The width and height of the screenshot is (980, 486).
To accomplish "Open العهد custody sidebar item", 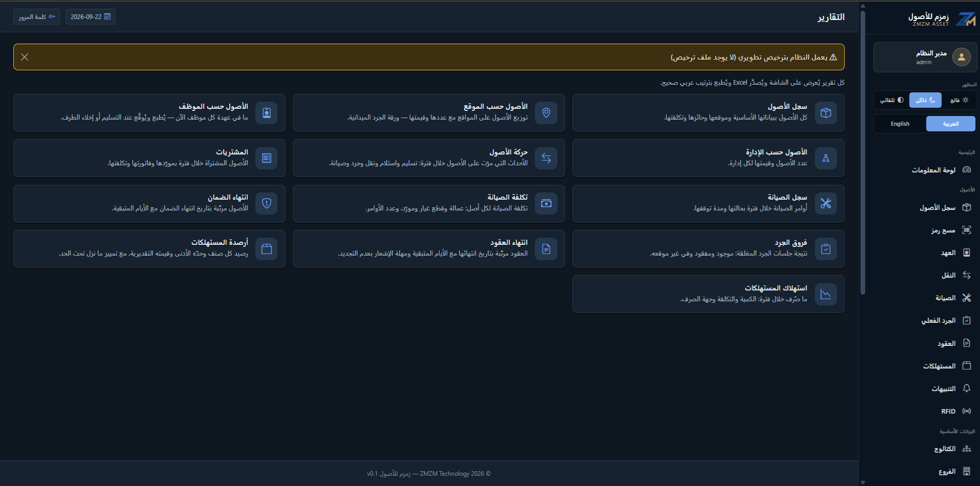I will coord(925,252).
